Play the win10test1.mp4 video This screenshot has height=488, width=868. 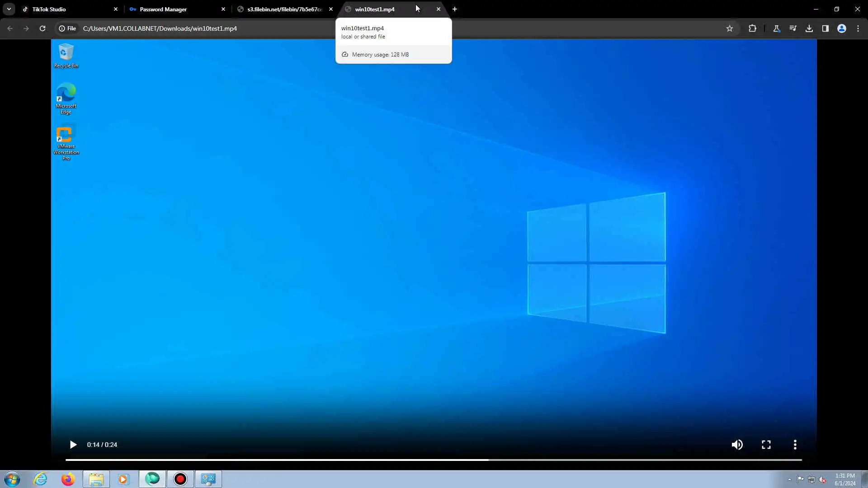click(x=73, y=445)
